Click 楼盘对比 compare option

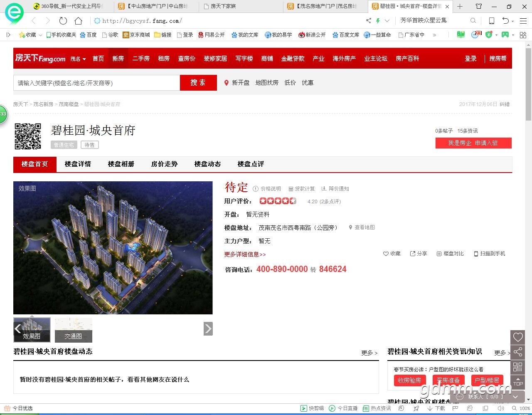450,254
